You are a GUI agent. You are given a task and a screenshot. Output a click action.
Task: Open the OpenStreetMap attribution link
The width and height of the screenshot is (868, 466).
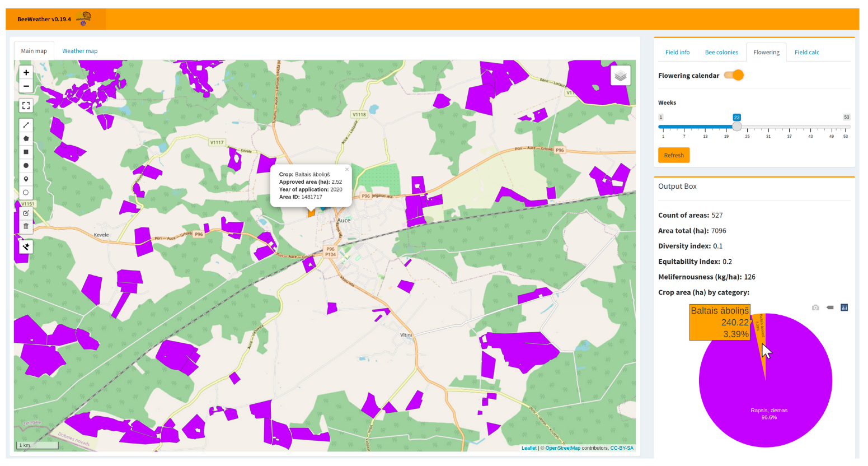tap(562, 448)
